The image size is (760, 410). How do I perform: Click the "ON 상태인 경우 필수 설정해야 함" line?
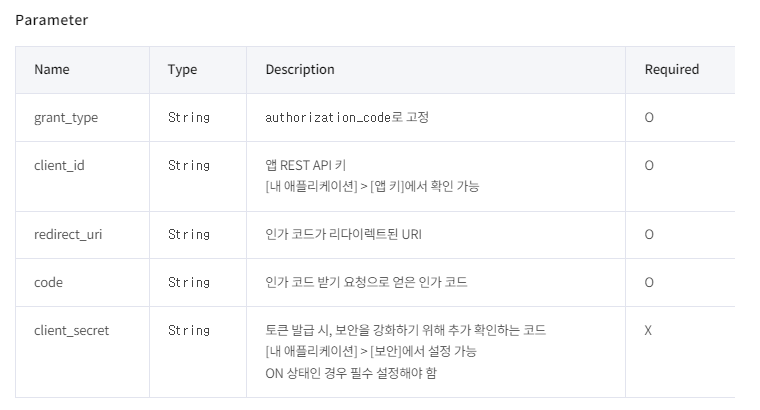click(351, 374)
